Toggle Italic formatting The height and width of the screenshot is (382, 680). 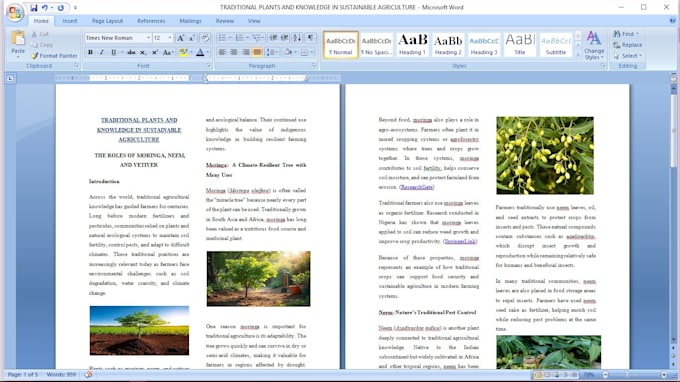(x=101, y=52)
